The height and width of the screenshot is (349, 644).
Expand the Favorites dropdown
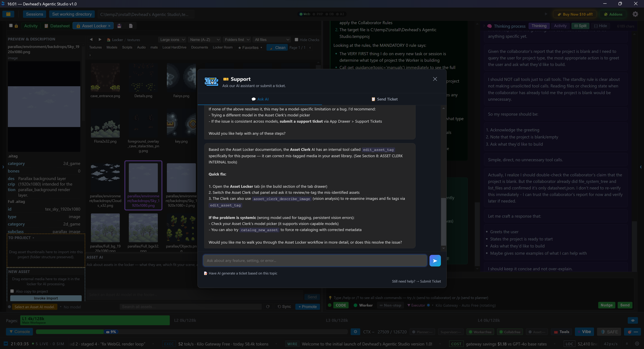(250, 47)
